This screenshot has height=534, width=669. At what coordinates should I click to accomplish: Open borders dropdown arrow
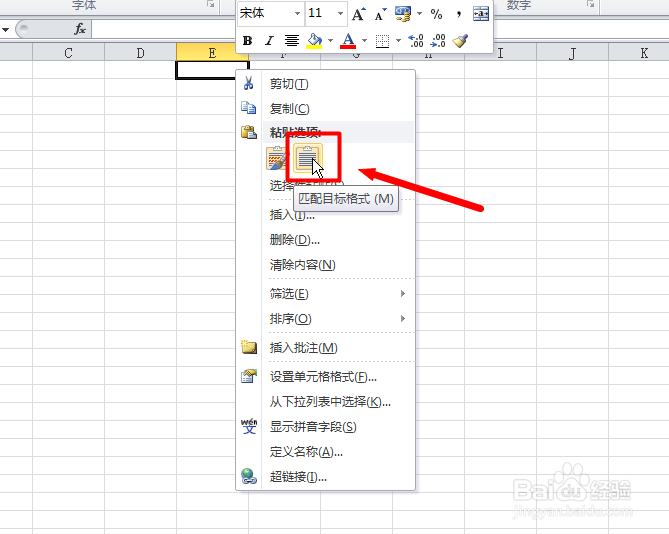(x=398, y=41)
